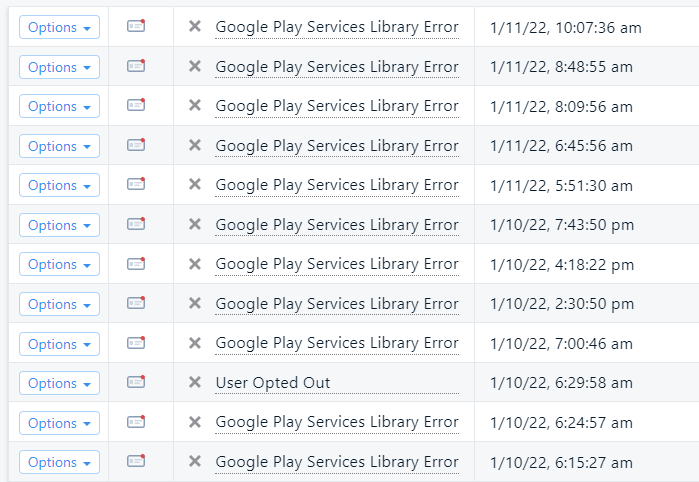Click notification card icon for 7:43:50 pm row

(x=136, y=224)
